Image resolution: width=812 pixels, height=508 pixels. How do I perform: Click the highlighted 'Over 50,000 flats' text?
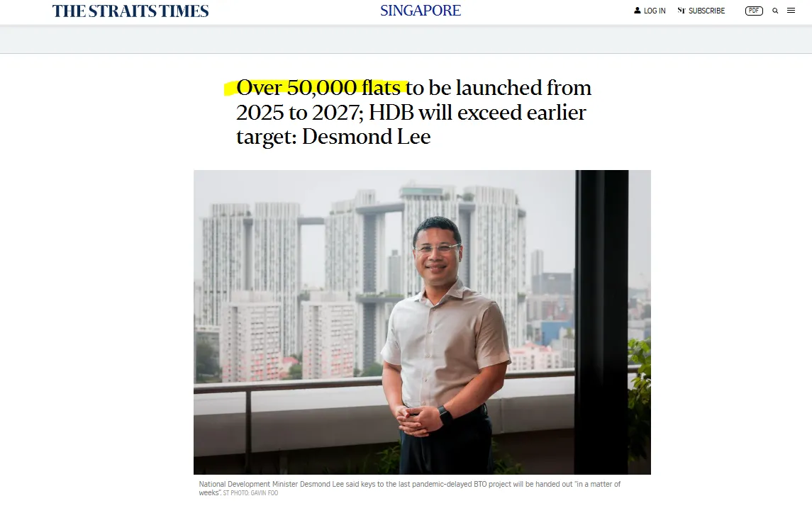[318, 87]
